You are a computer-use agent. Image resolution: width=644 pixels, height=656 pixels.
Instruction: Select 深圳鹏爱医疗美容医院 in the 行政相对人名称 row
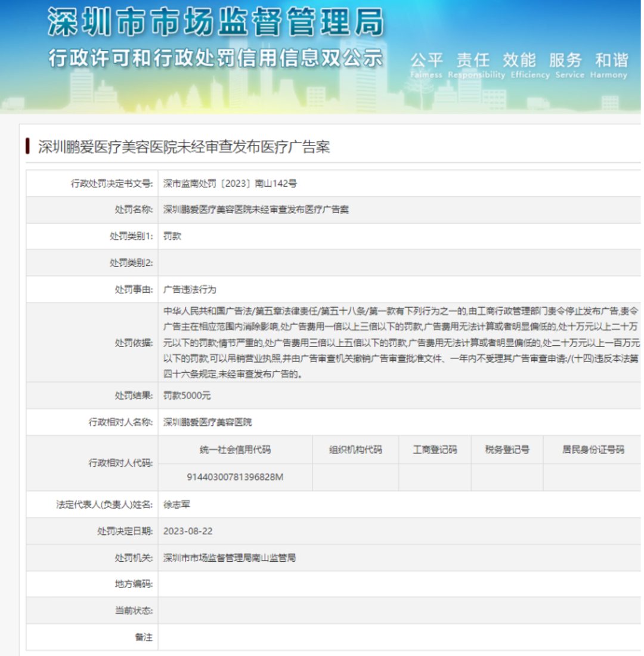click(208, 422)
